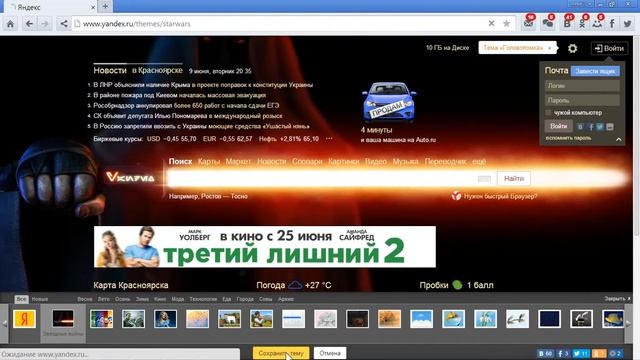
Task: Stop loading with the X in the address bar
Action: click(491, 24)
